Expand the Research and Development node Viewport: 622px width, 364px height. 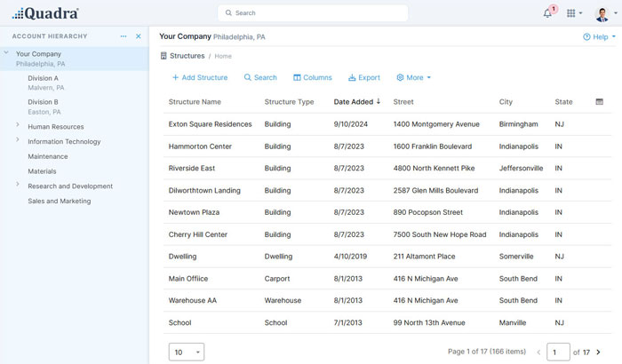(x=18, y=185)
